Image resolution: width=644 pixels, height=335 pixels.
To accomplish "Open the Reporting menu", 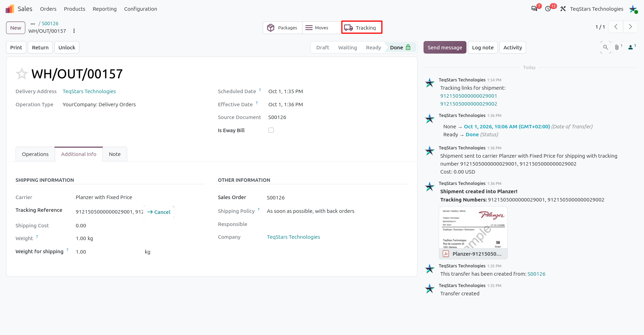I will 105,9.
